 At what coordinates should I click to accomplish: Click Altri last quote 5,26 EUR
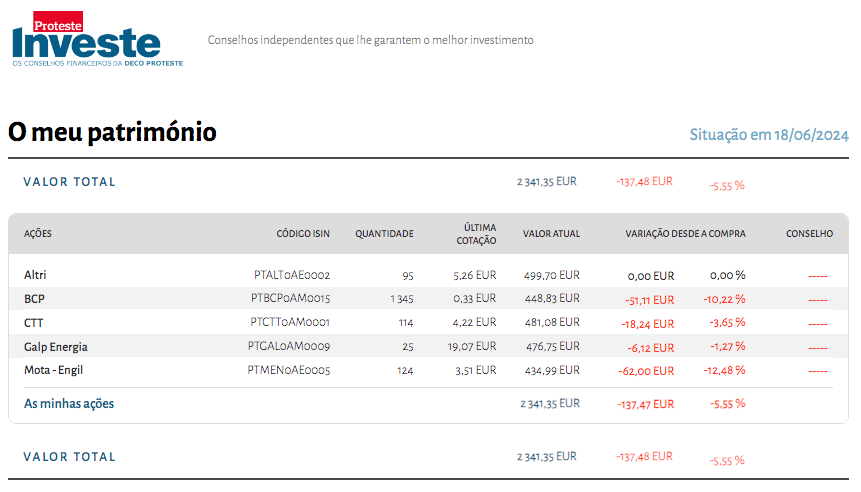(475, 275)
